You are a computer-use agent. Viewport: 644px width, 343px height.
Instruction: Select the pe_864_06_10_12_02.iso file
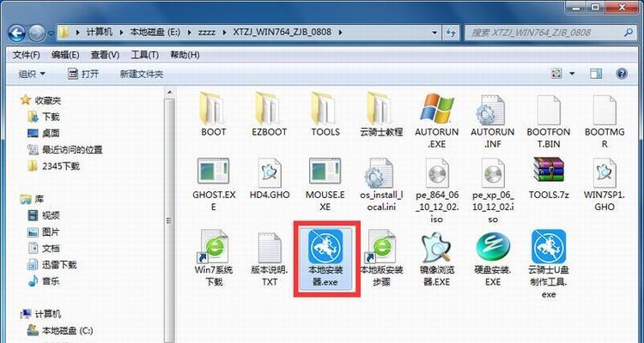[x=436, y=190]
